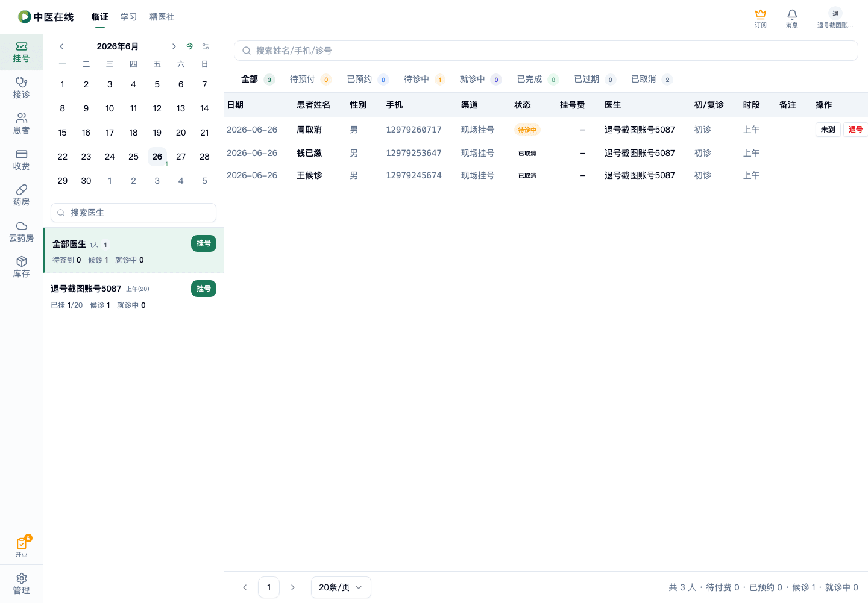The height and width of the screenshot is (603, 868).
Task: Click patient name 周取消
Action: point(309,130)
